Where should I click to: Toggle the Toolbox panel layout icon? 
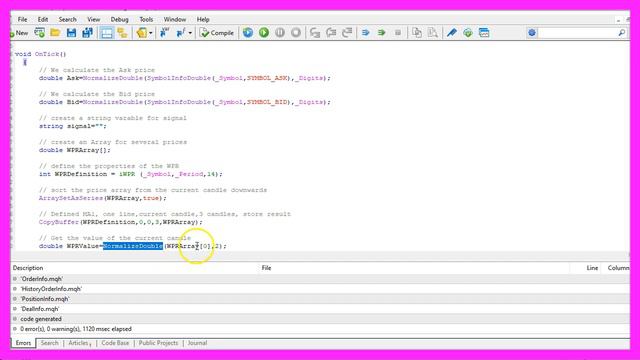pyautogui.click(x=107, y=33)
